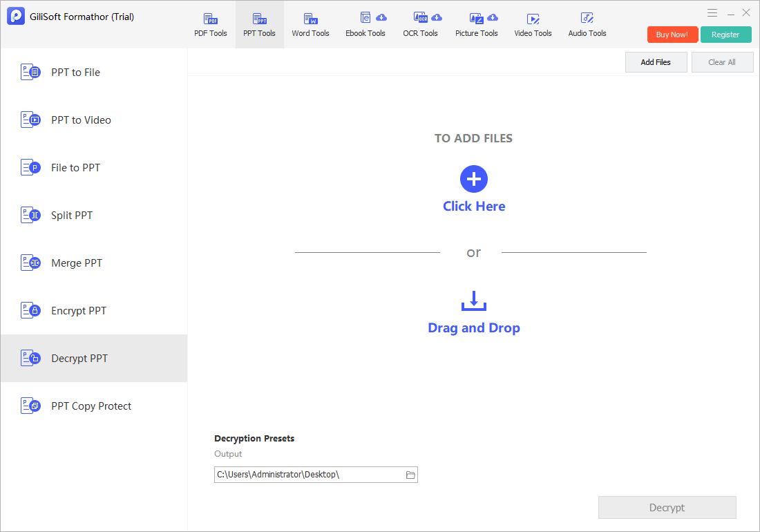Click the Clear All button
760x532 pixels.
point(722,62)
